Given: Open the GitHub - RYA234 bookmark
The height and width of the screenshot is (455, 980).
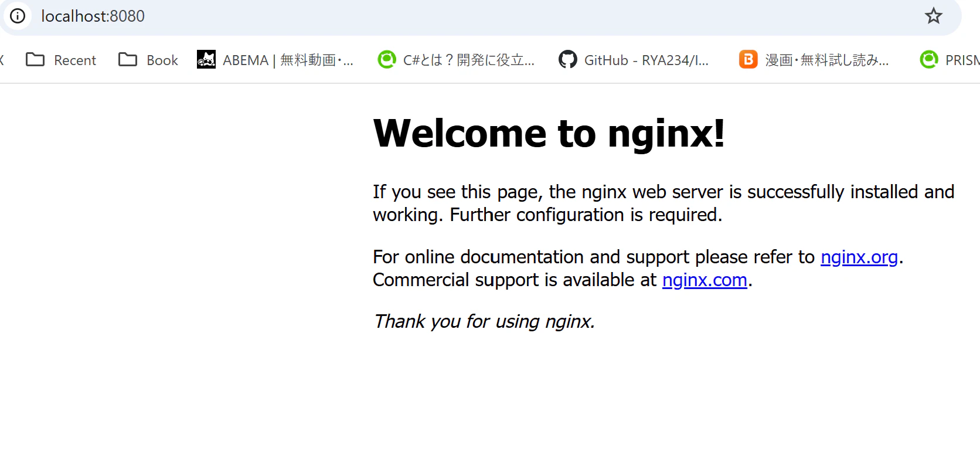Looking at the screenshot, I should 634,60.
